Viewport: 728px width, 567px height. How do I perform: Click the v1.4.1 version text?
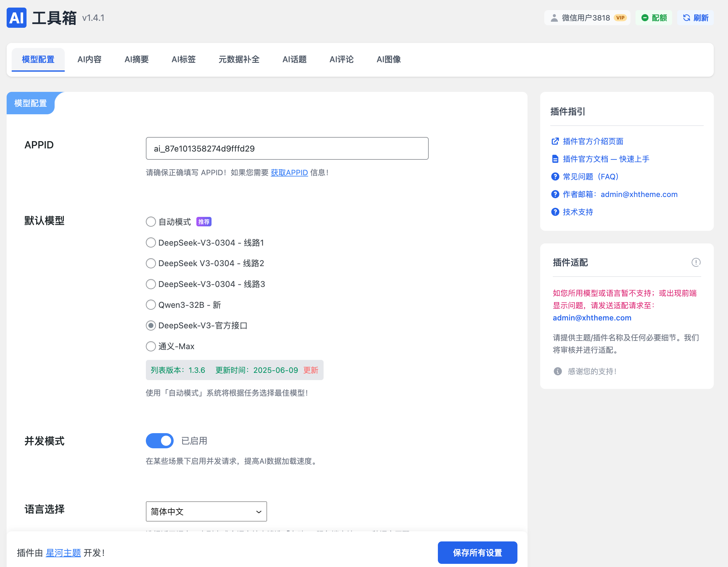pos(93,18)
